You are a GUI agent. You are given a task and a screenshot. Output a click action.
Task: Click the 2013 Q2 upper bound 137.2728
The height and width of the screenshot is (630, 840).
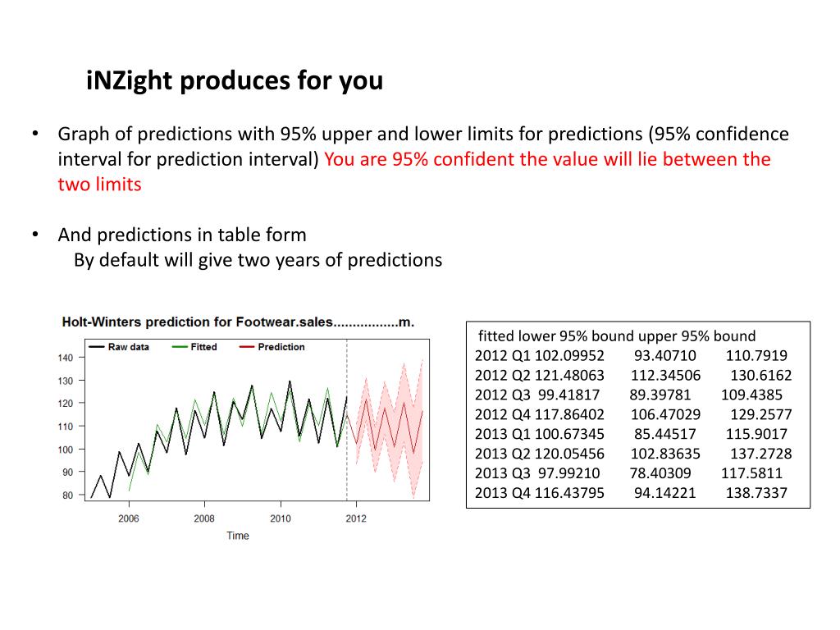point(760,454)
